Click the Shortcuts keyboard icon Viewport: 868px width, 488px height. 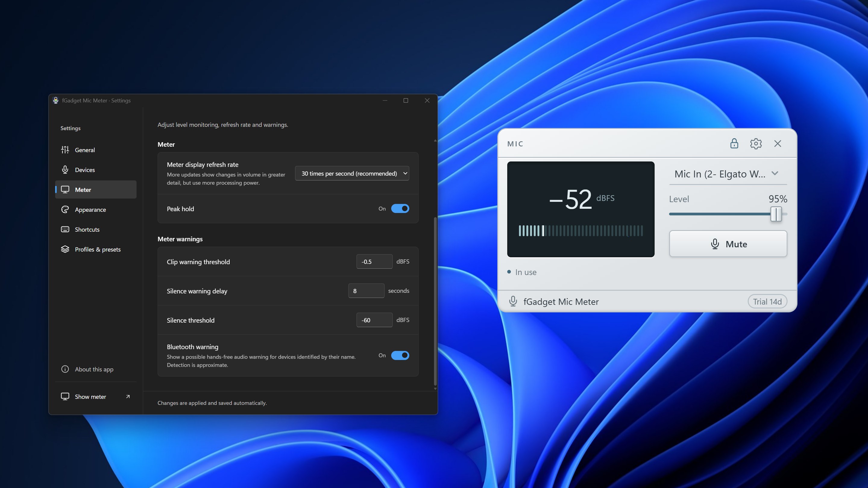(x=65, y=229)
